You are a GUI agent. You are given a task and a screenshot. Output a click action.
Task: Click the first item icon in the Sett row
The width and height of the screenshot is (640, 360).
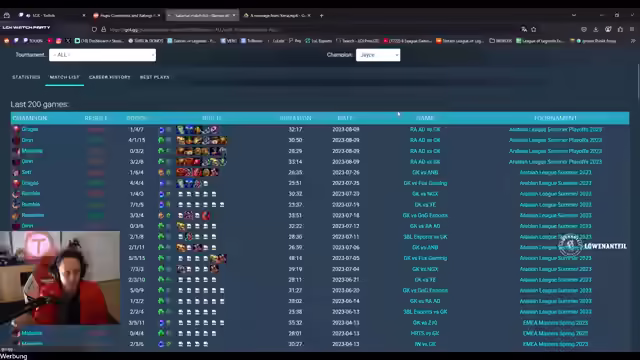click(x=180, y=173)
